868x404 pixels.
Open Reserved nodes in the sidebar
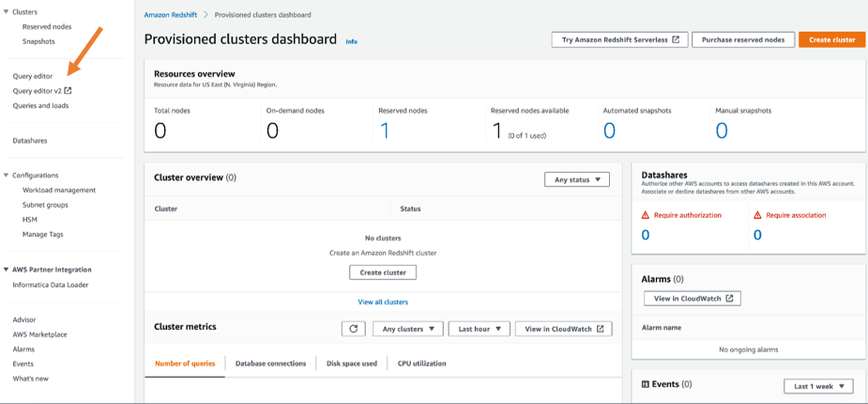click(47, 26)
